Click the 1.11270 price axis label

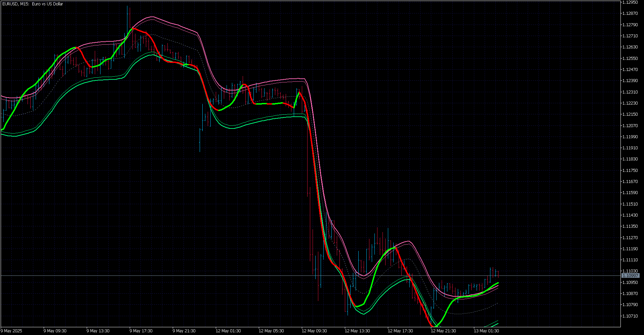[x=630, y=238]
